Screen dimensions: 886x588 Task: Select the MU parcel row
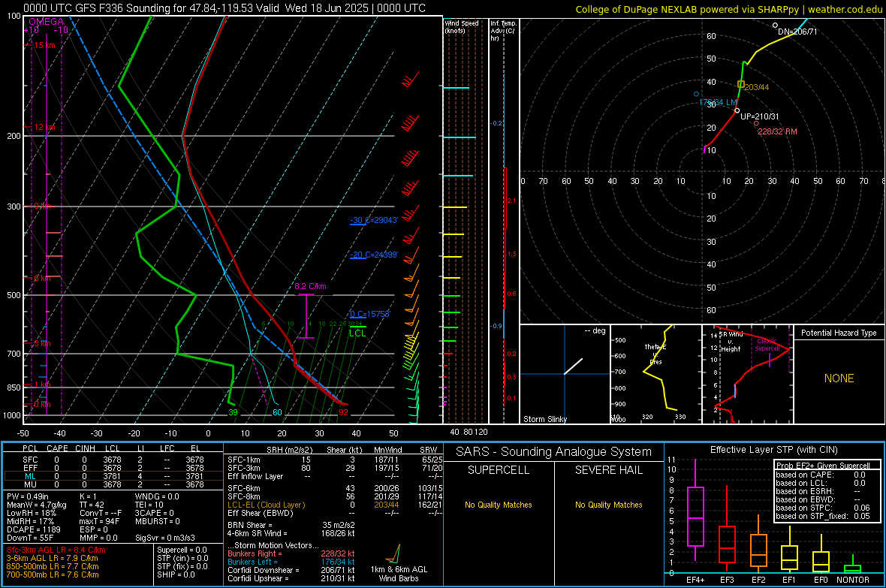[113, 484]
